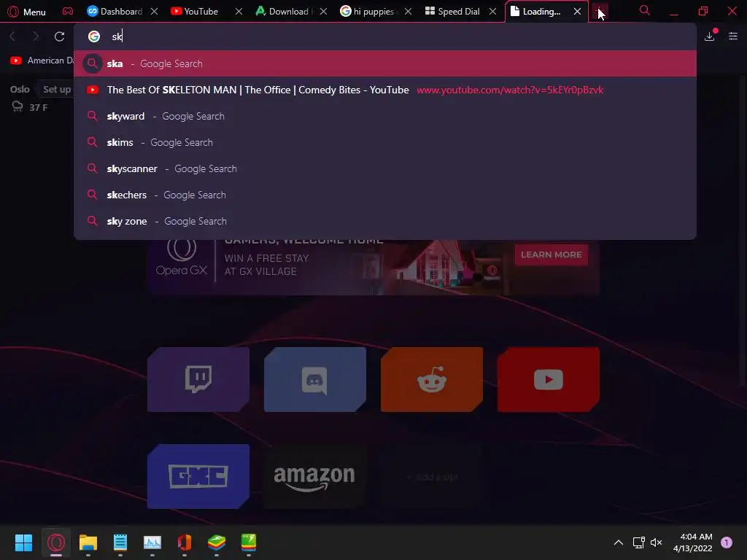Switch to the YouTube tab
Image resolution: width=747 pixels, height=560 pixels.
click(194, 12)
